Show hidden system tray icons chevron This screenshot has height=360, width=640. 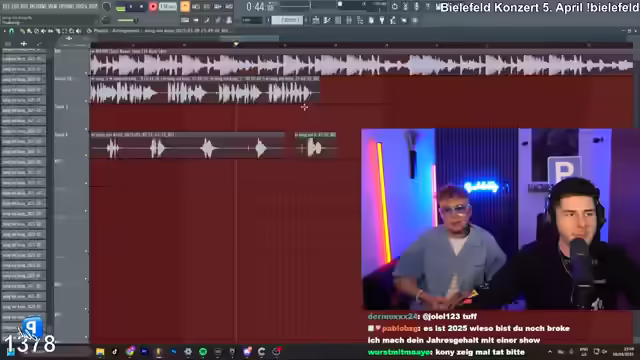(x=550, y=351)
